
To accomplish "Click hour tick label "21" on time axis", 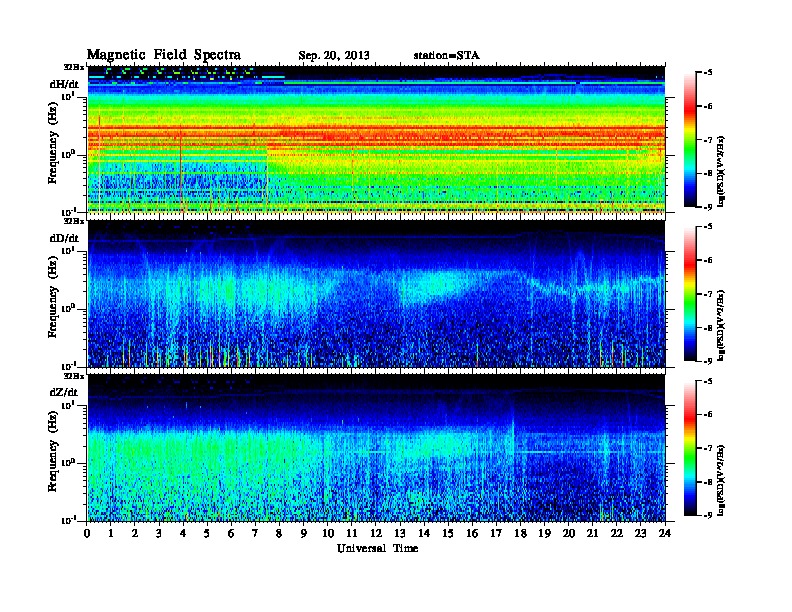I will click(x=593, y=533).
